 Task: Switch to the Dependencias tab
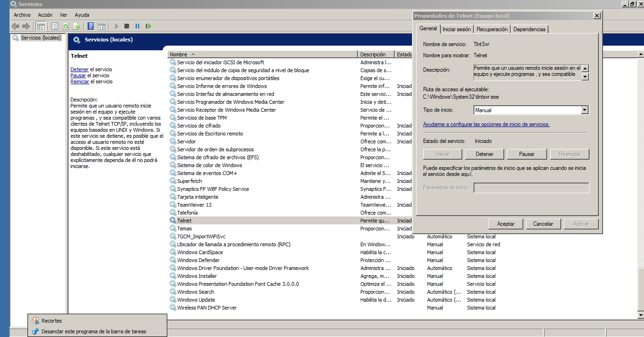[529, 29]
